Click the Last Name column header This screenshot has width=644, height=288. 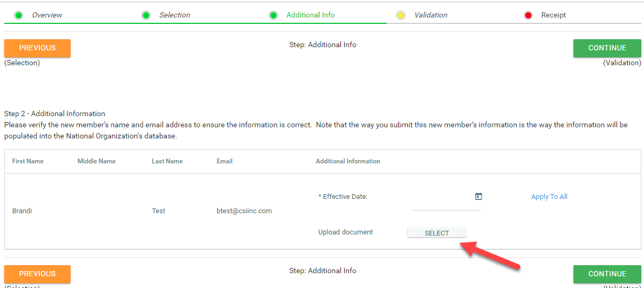click(167, 161)
